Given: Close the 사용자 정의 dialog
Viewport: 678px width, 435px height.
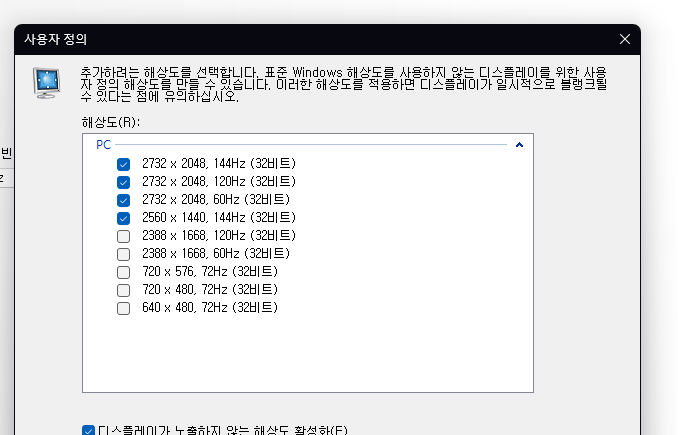Looking at the screenshot, I should tap(625, 39).
